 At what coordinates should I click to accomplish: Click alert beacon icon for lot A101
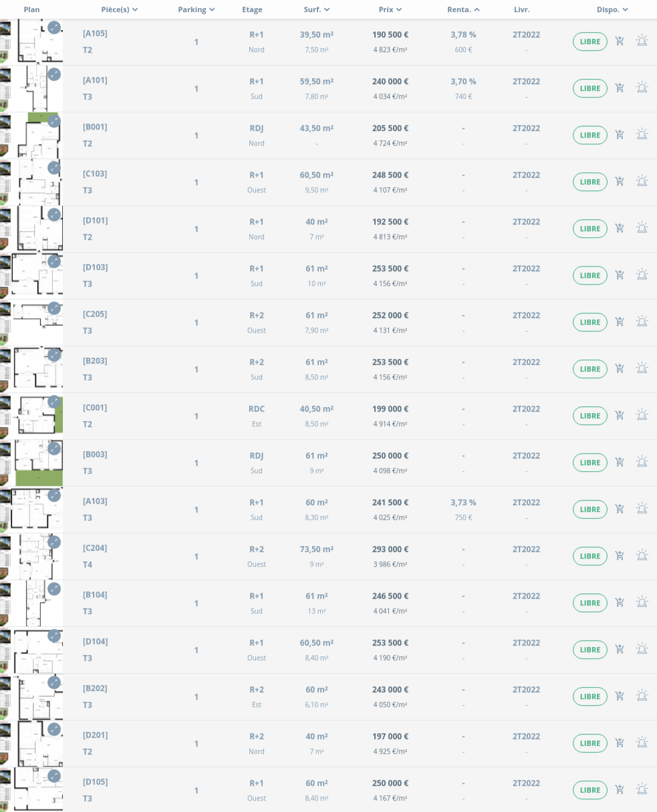click(642, 88)
